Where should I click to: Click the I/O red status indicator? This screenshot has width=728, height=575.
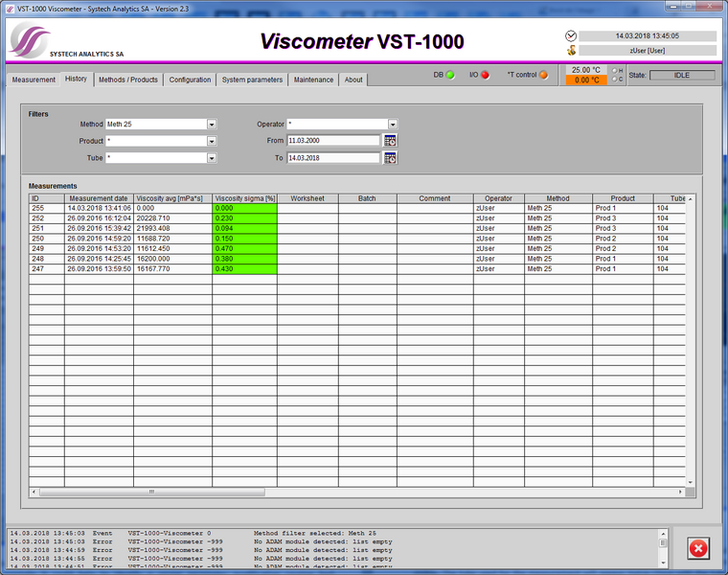coord(485,75)
